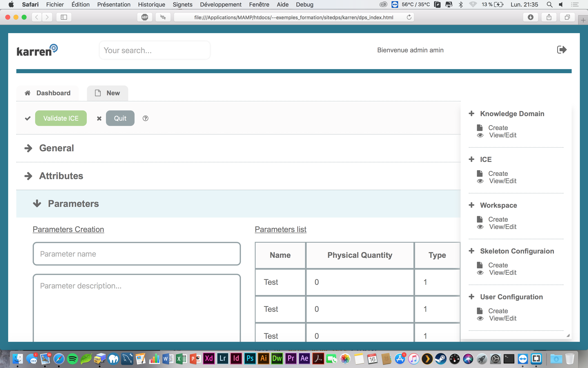Click Create under User Configuration

[x=498, y=311]
